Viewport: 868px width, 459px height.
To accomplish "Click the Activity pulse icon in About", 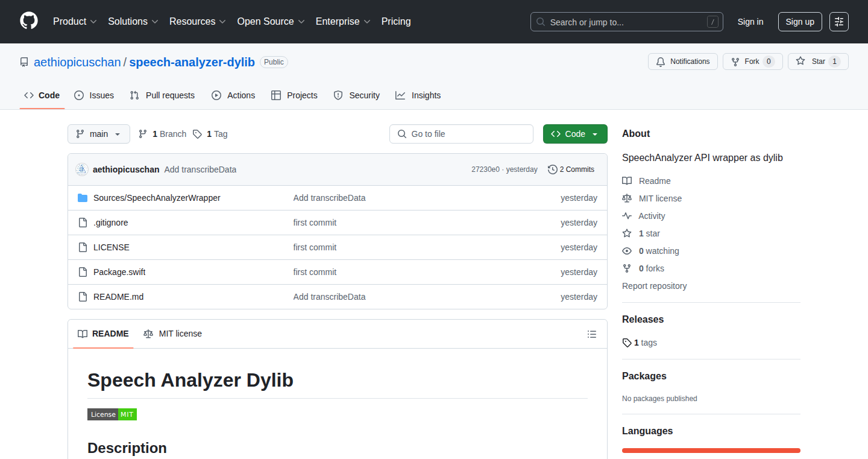I will tap(627, 216).
